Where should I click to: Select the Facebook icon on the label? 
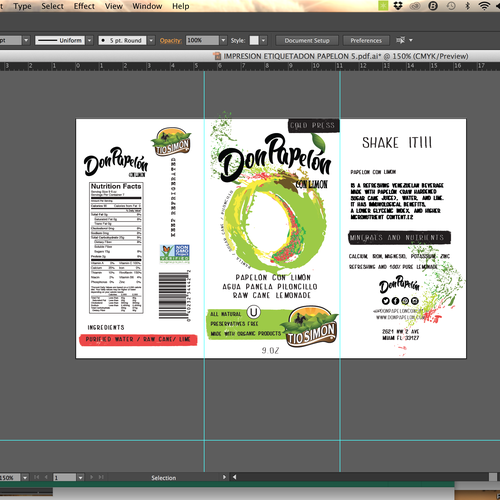(x=395, y=301)
